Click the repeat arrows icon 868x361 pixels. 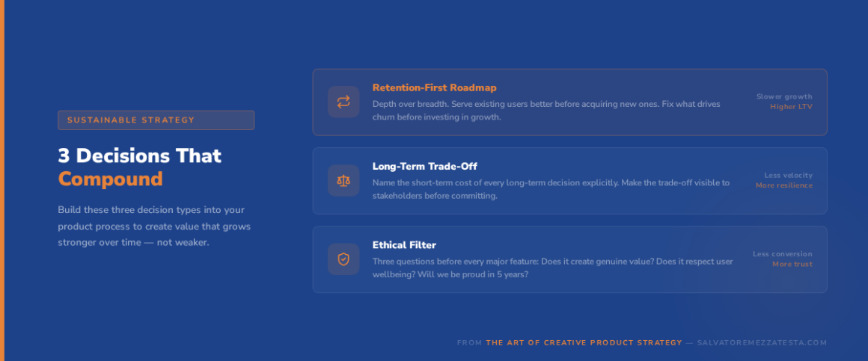click(x=343, y=102)
